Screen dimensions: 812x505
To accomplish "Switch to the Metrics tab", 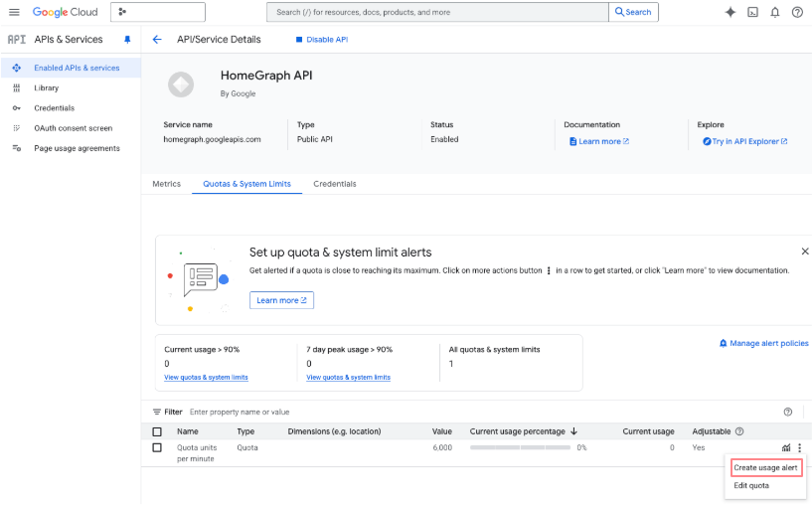I will [166, 184].
